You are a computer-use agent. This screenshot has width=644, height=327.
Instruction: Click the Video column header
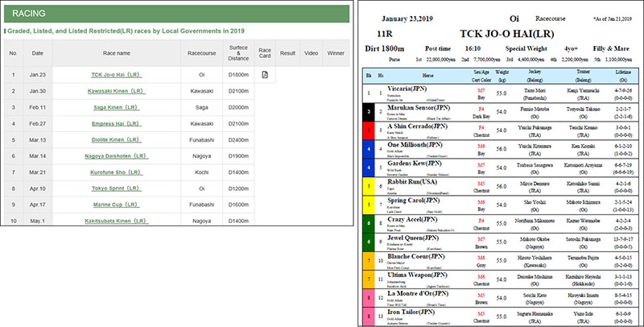[311, 53]
